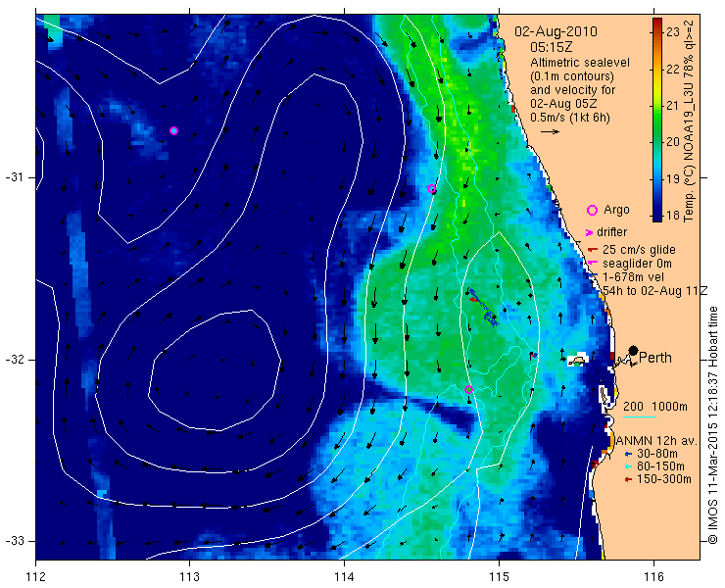The image size is (725, 588).
Task: Click the 54h to 02-Aug 11Z label
Action: pyautogui.click(x=655, y=291)
